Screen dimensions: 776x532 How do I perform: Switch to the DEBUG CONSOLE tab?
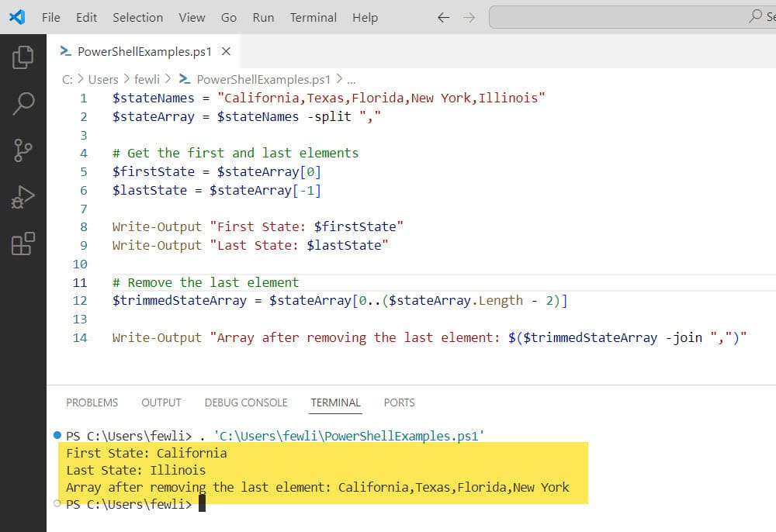pos(246,402)
